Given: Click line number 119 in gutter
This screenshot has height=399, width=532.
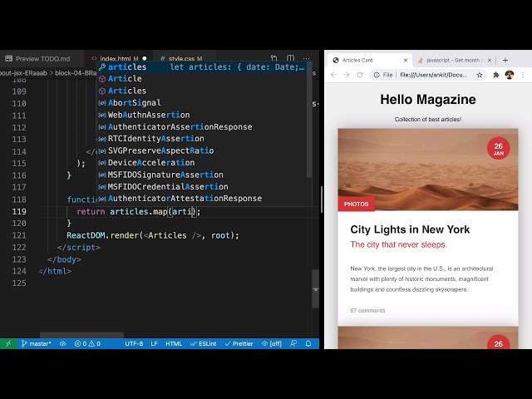Looking at the screenshot, I should (19, 211).
